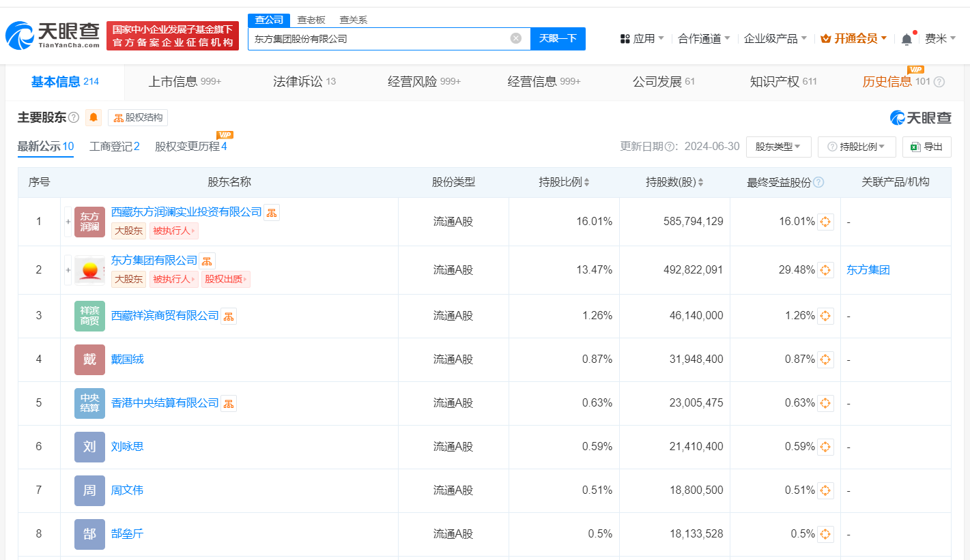This screenshot has height=560, width=970.
Task: Open the 东方集团 link in 关联产品/机构 column
Action: (868, 269)
